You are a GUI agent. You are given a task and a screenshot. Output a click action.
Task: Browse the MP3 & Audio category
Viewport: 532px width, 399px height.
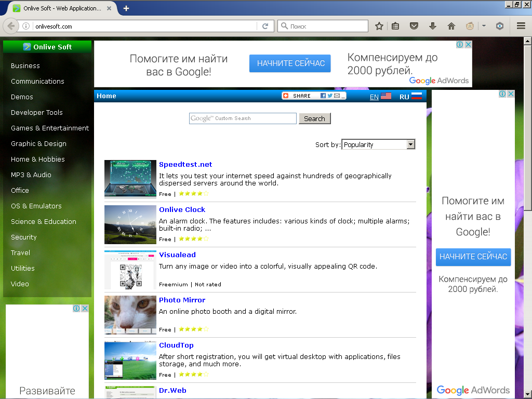(31, 175)
